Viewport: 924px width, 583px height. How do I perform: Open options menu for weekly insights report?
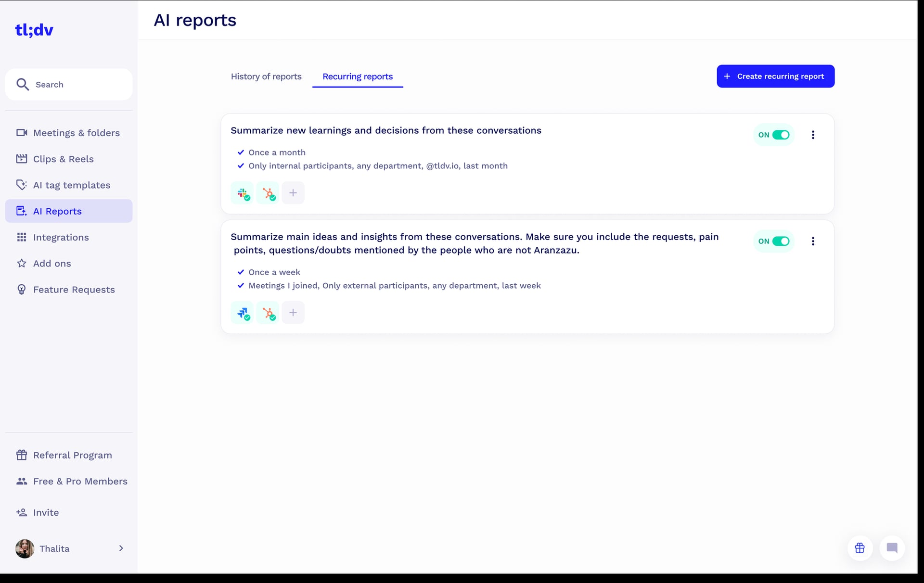[x=813, y=241]
